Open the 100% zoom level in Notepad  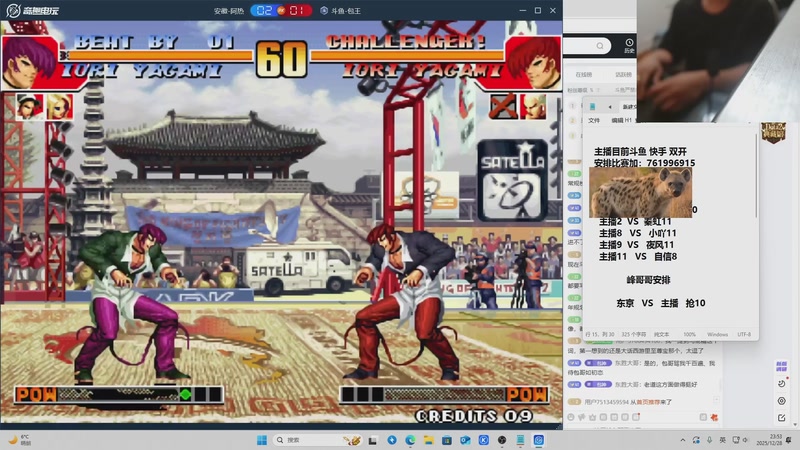coord(690,334)
